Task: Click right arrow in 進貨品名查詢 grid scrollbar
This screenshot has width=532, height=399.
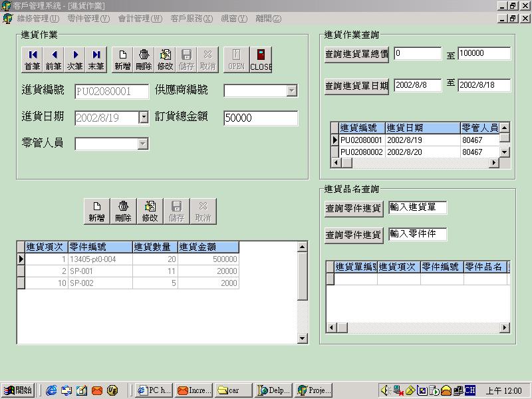Action: pyautogui.click(x=505, y=328)
